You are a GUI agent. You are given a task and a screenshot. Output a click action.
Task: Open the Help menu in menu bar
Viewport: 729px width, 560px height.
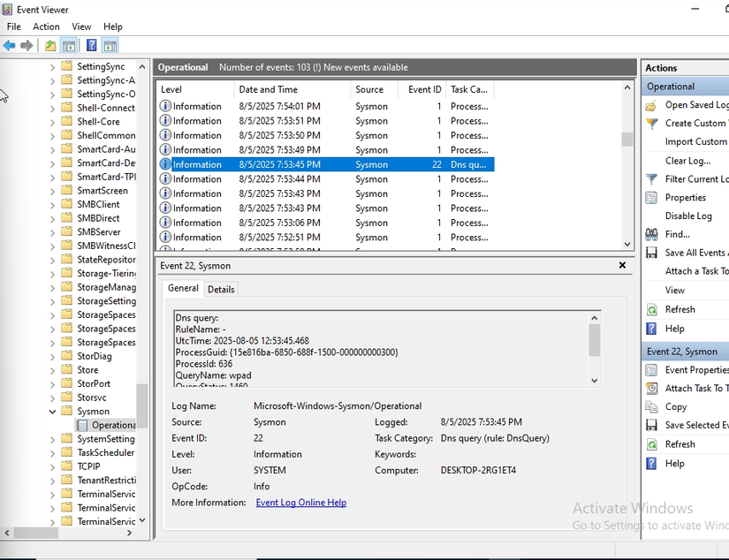point(112,26)
